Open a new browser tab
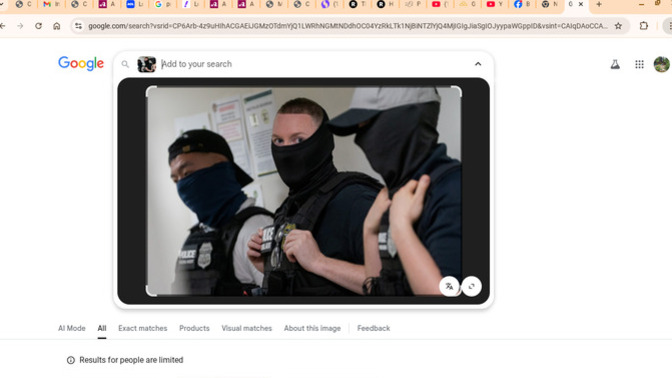 tap(599, 4)
